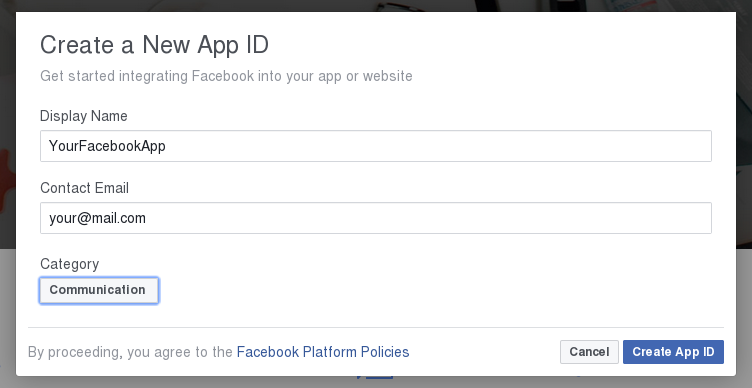Click the Display Name input field
The height and width of the screenshot is (388, 752).
tap(376, 146)
